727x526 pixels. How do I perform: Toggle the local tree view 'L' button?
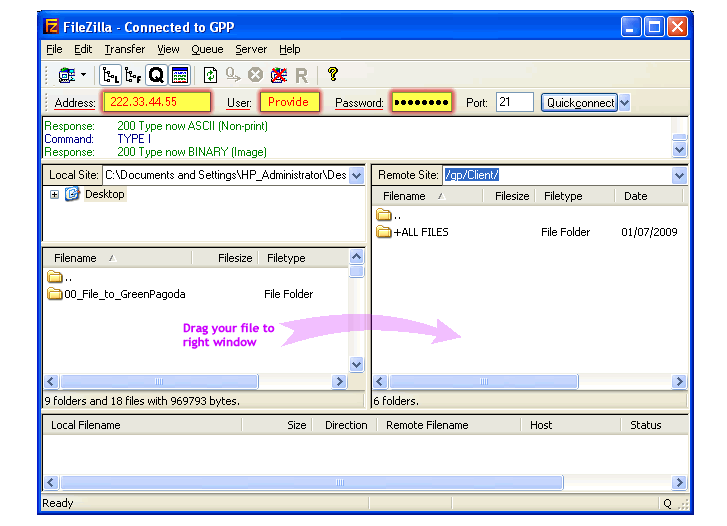[110, 75]
